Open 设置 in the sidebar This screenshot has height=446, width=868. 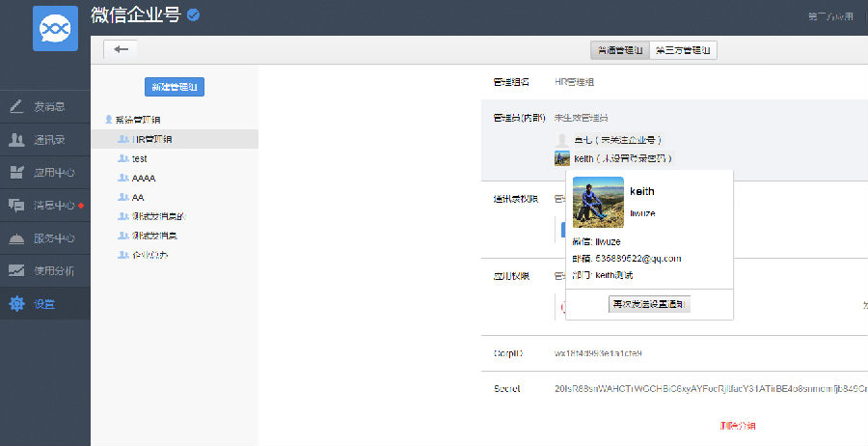44,304
